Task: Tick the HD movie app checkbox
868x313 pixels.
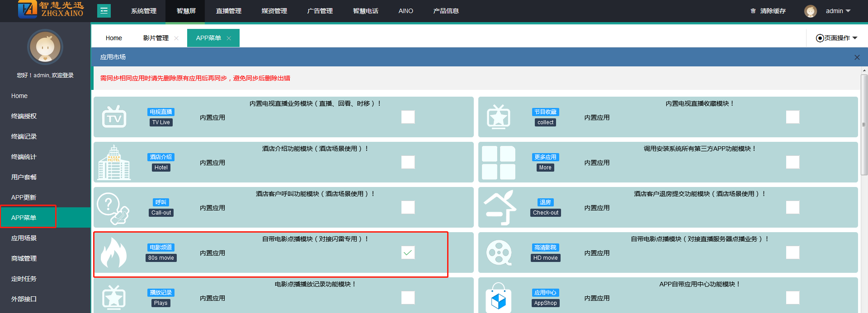Action: point(793,252)
